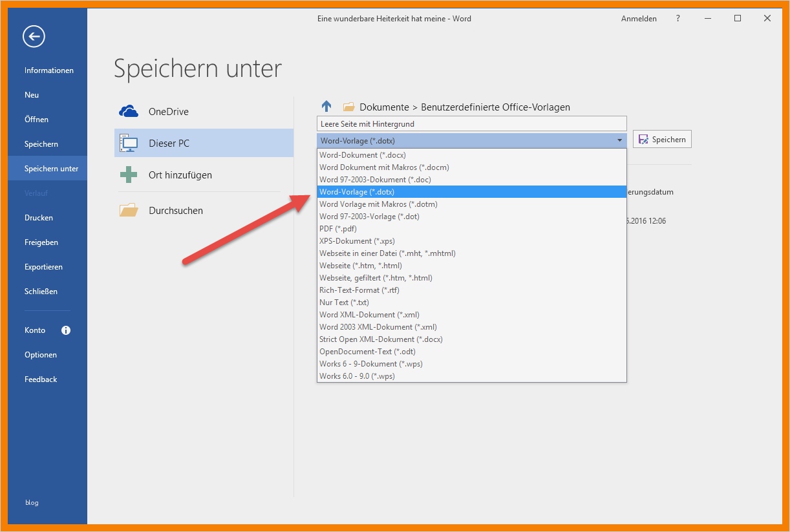Screen dimensions: 790x532
Task: Choose PDF (*.pdf) format
Action: [471, 229]
